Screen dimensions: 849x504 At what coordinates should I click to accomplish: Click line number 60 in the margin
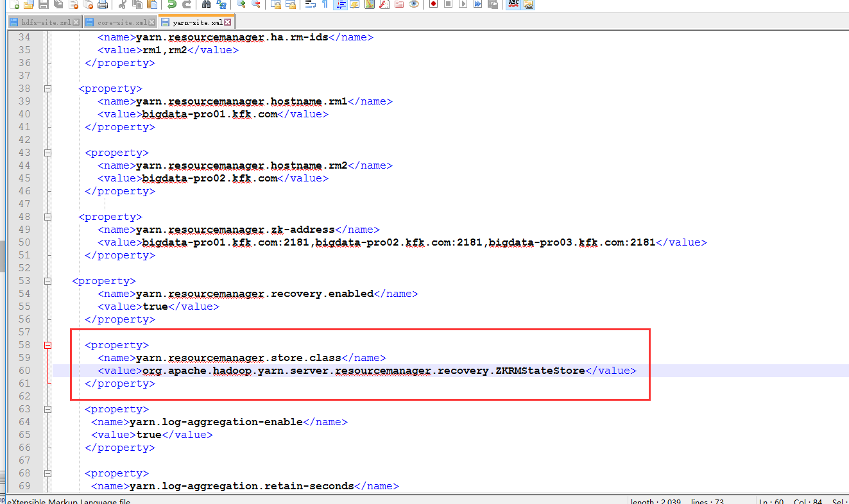coord(24,371)
